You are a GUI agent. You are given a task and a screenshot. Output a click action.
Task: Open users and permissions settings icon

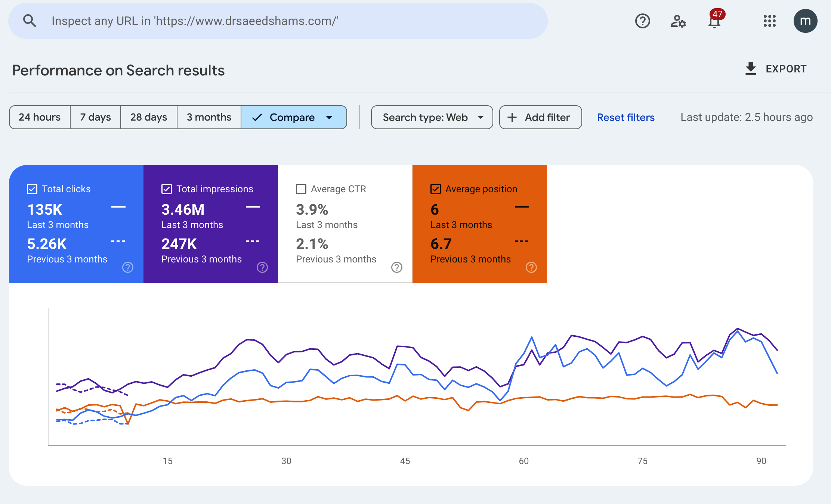point(678,21)
